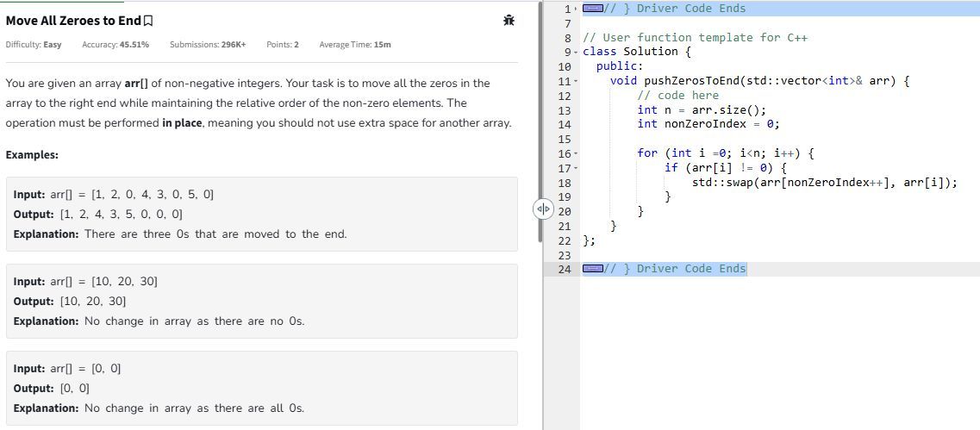
Task: Place cursor on 'if (arr[i] != 0)' line
Action: [x=726, y=167]
